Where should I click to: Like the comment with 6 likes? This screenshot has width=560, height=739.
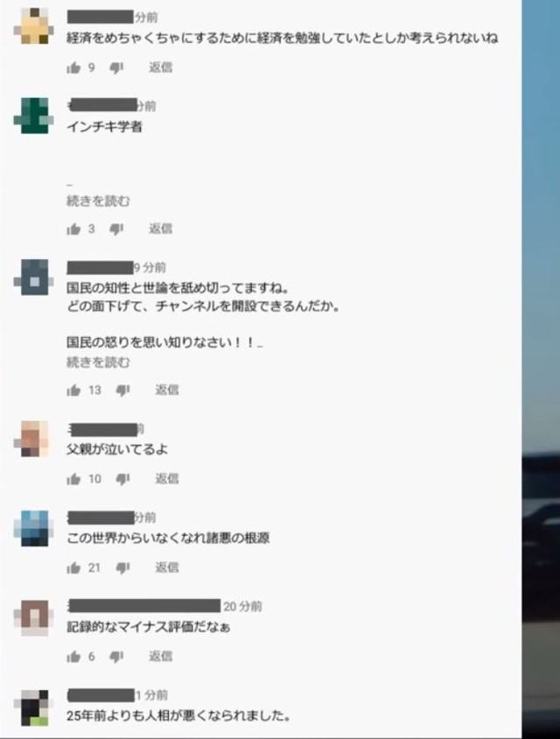coord(73,657)
